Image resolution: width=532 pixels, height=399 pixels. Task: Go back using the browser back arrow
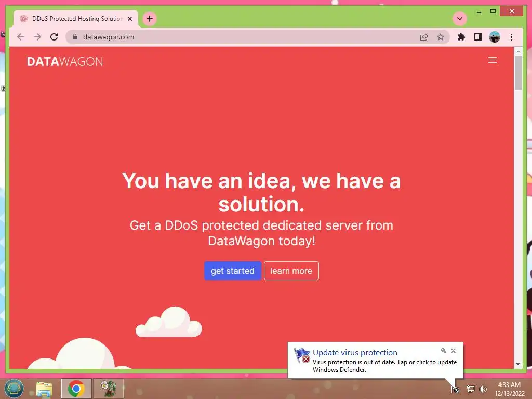(x=21, y=37)
